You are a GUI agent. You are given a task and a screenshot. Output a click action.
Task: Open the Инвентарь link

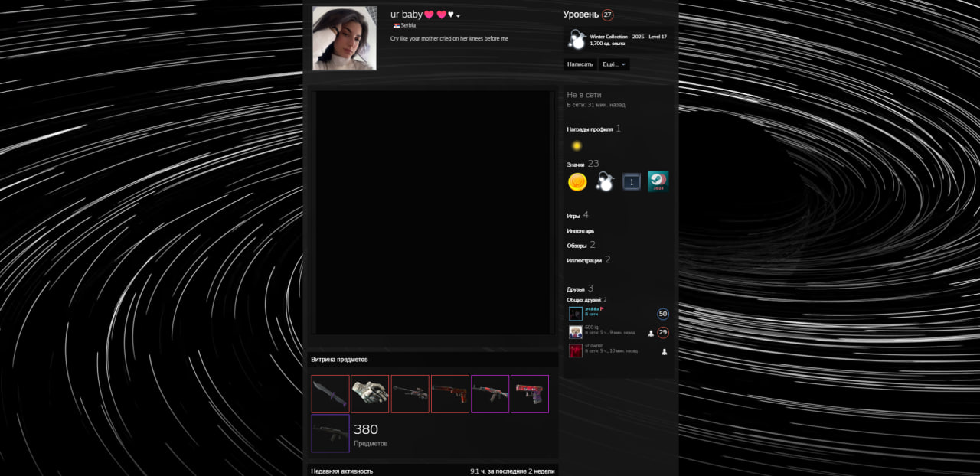(580, 231)
